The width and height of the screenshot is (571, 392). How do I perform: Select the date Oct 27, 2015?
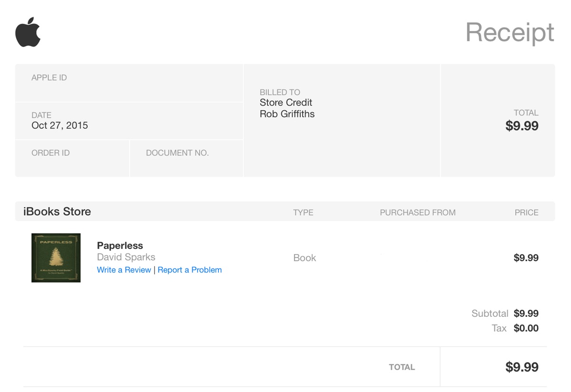point(59,126)
